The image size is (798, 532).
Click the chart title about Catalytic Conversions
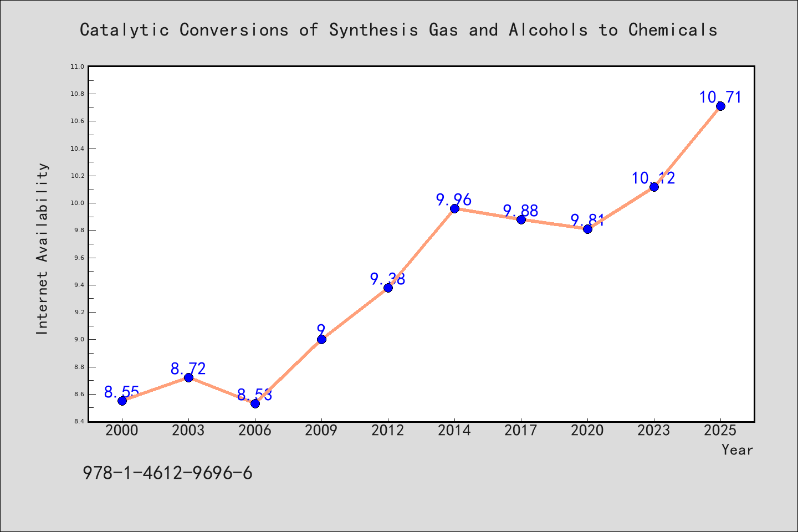(398, 29)
